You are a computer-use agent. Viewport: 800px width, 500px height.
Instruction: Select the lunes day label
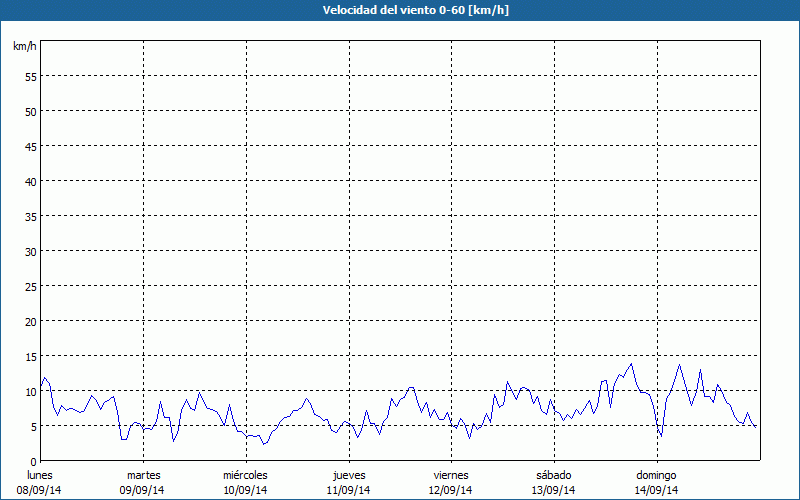pyautogui.click(x=40, y=475)
